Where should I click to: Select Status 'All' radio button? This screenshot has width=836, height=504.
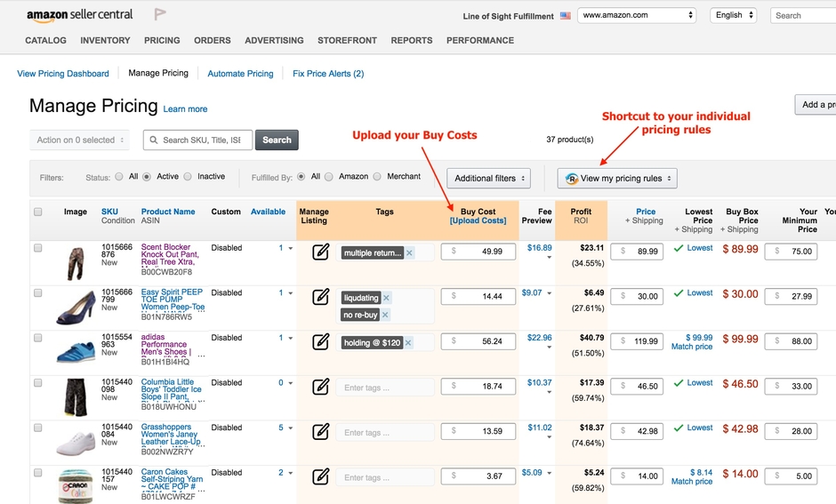pyautogui.click(x=119, y=176)
